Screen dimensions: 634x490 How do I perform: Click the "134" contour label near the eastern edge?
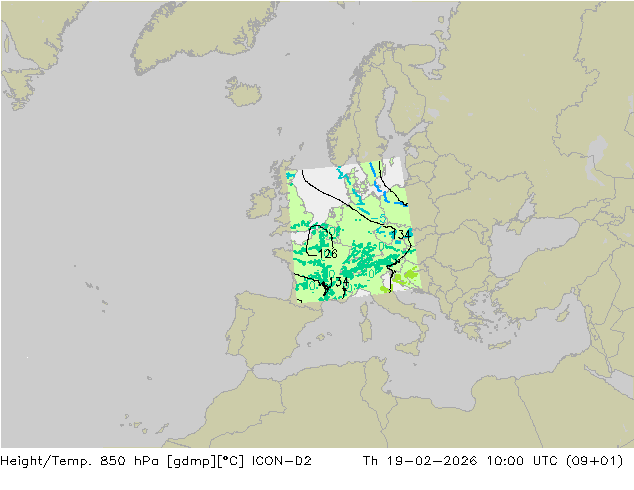tap(401, 234)
